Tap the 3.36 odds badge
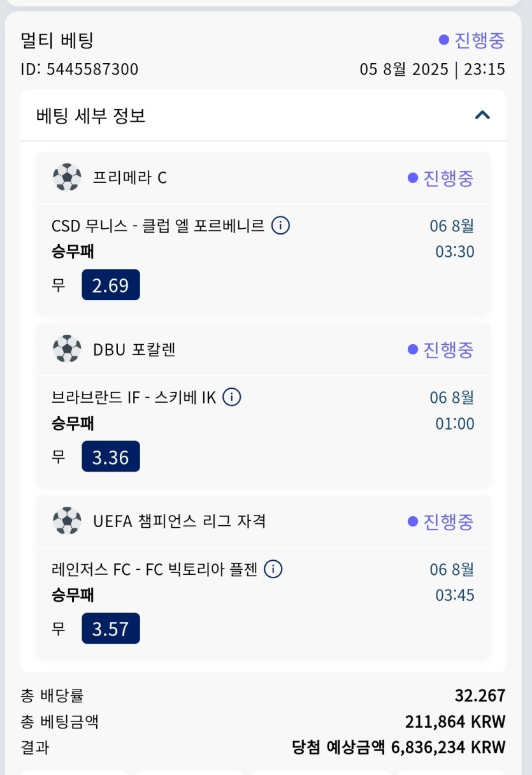 click(x=111, y=457)
